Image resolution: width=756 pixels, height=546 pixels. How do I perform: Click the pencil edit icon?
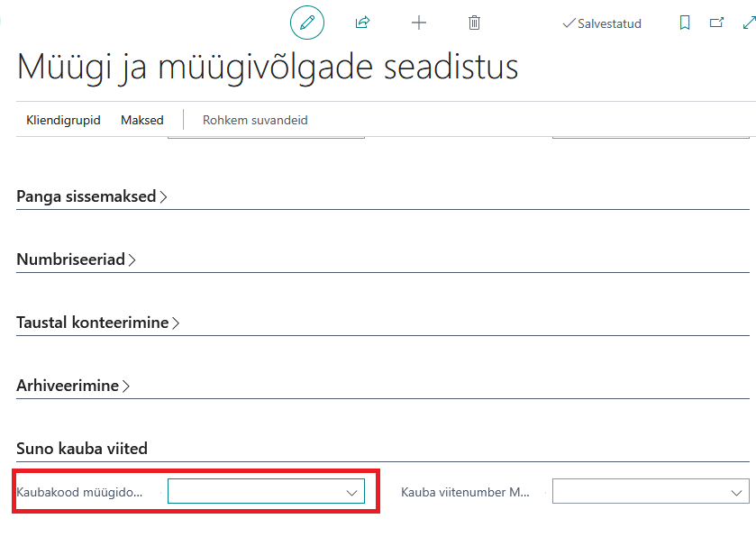pyautogui.click(x=307, y=23)
